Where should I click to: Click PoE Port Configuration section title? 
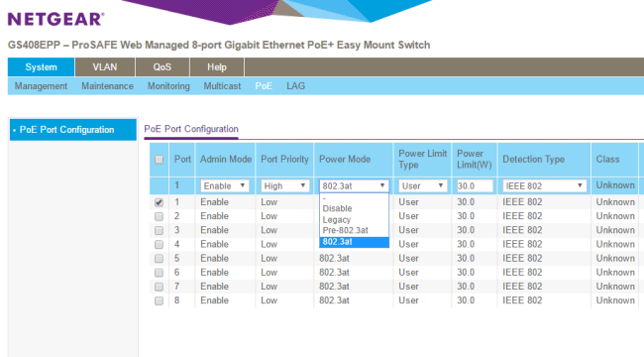coord(191,129)
